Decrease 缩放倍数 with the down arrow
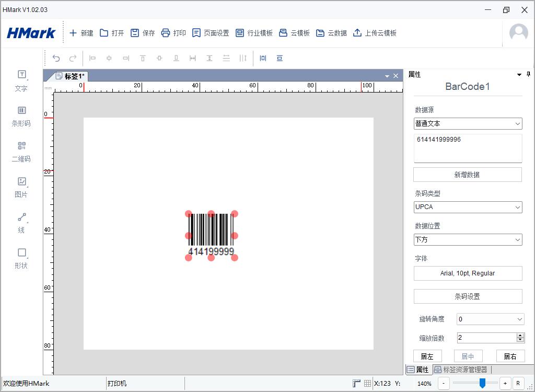This screenshot has width=535, height=392. click(520, 340)
